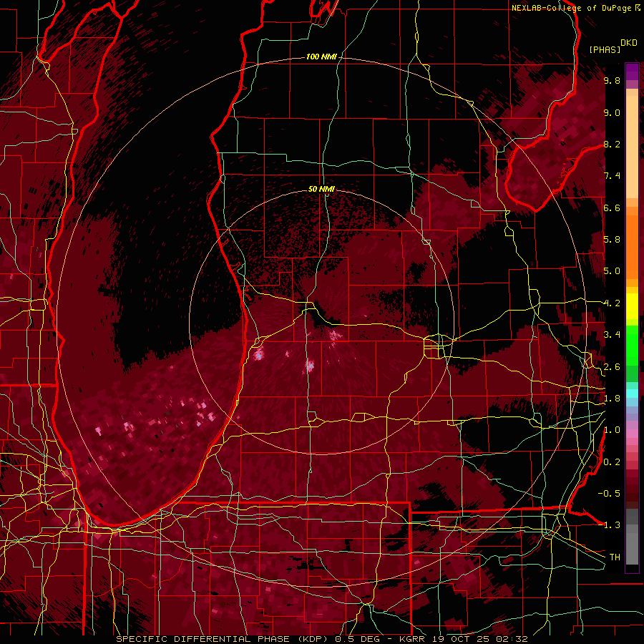Click the 5.8 value on color scale

coord(612,240)
